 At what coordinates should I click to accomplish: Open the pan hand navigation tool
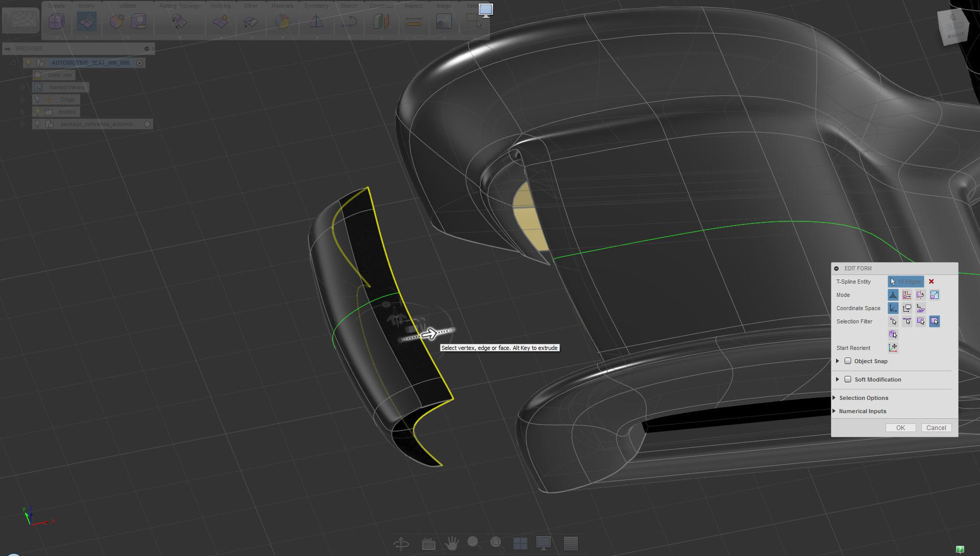click(x=451, y=543)
